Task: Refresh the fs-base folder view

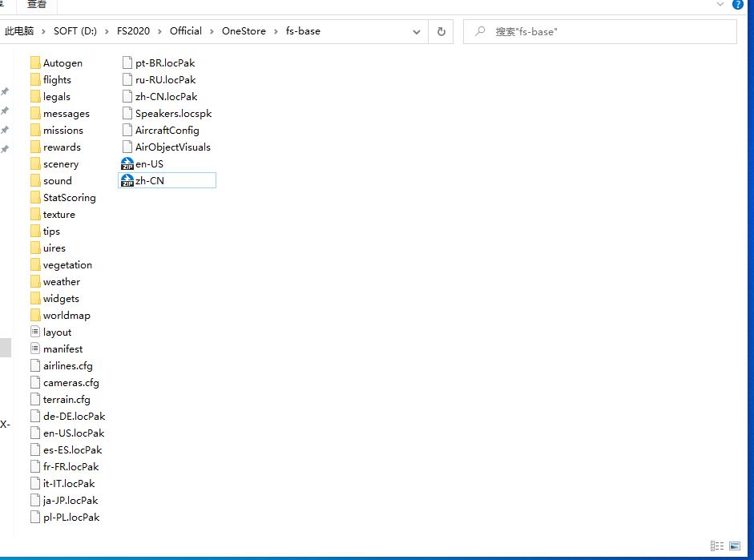Action: [x=441, y=32]
